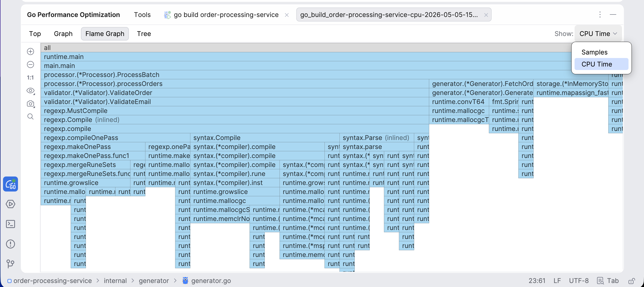Click generator.go breadcrumb file
This screenshot has height=287, width=644.
coord(207,281)
